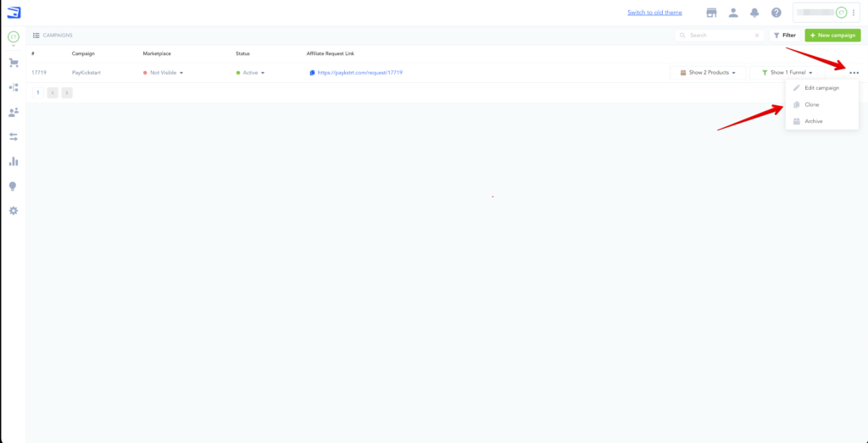
Task: Expand the Show 2 Products dropdown
Action: tap(708, 73)
